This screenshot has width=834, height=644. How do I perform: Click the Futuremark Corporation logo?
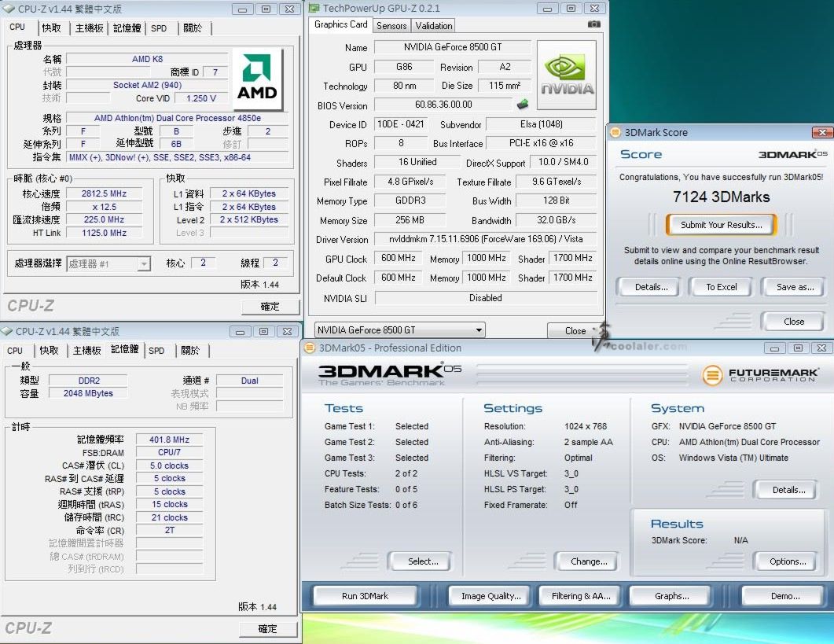tap(760, 375)
